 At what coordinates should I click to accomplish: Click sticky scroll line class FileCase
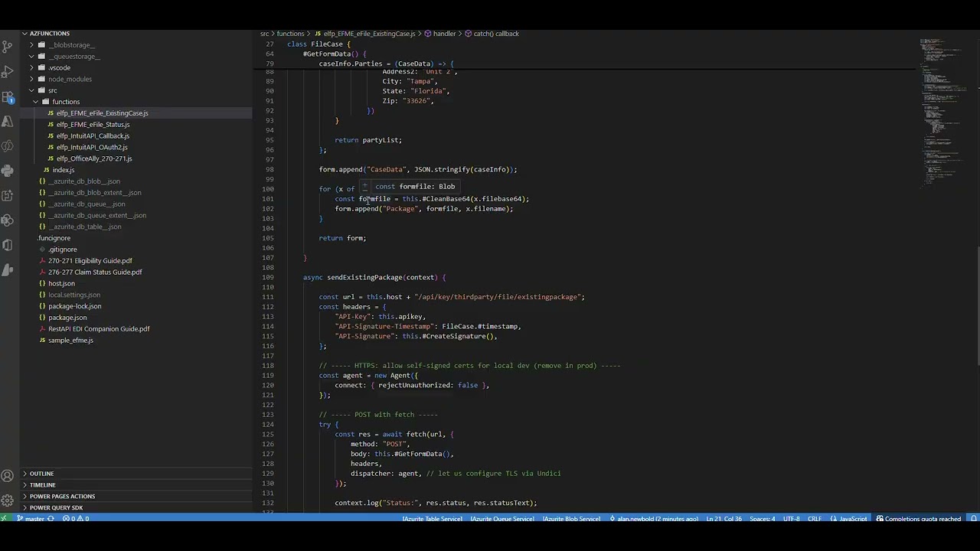pos(318,44)
